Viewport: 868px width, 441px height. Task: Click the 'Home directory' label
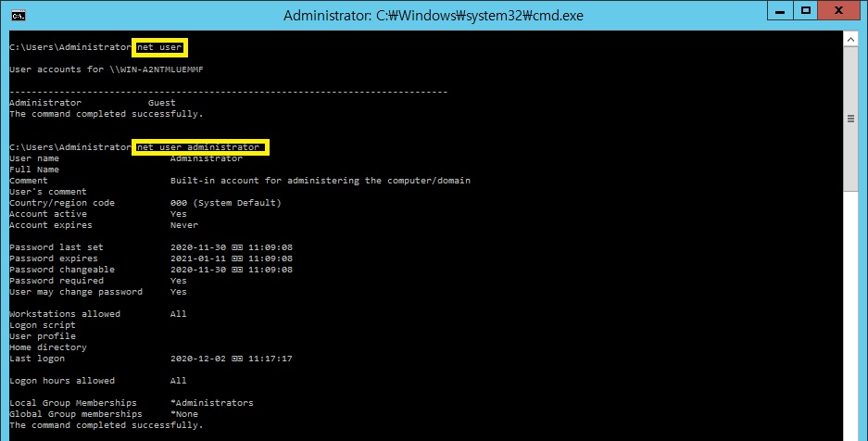tap(48, 347)
